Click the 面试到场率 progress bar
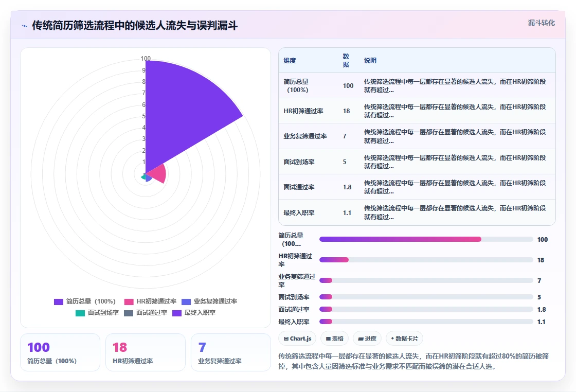This screenshot has height=392, width=576. pyautogui.click(x=426, y=297)
